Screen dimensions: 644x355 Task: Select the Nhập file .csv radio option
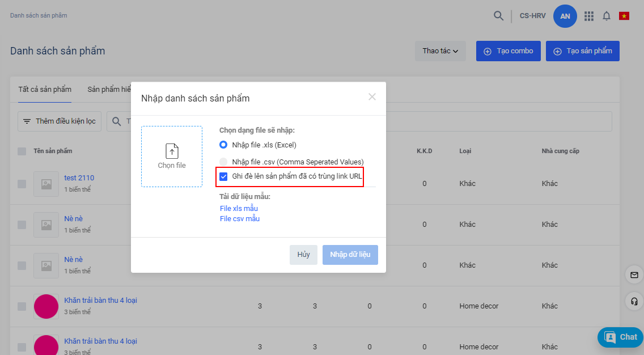pyautogui.click(x=223, y=162)
